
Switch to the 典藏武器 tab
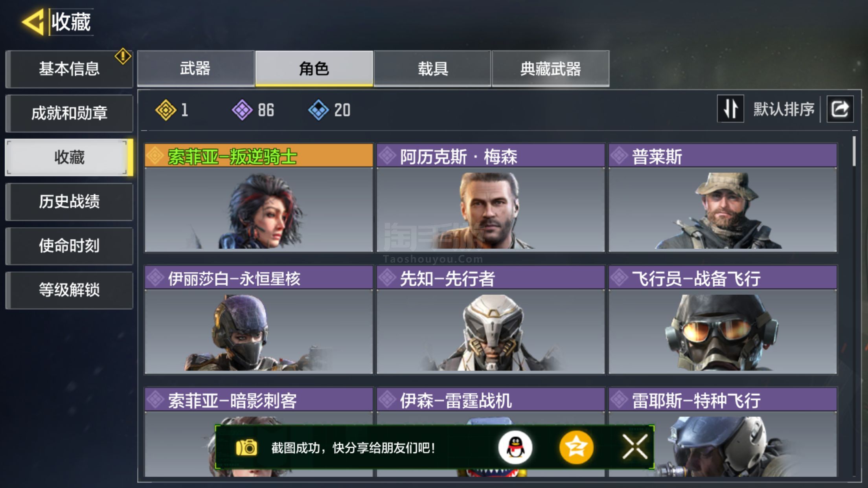tap(550, 68)
